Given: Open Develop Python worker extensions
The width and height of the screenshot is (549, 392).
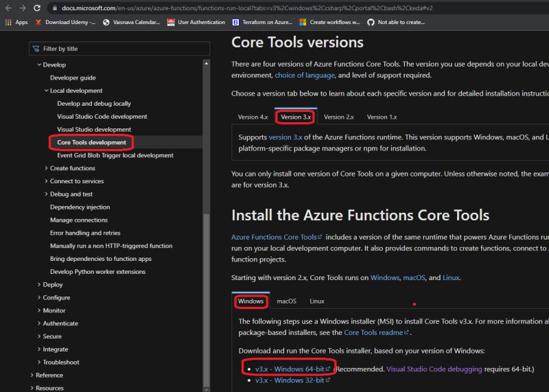Looking at the screenshot, I should pos(97,272).
